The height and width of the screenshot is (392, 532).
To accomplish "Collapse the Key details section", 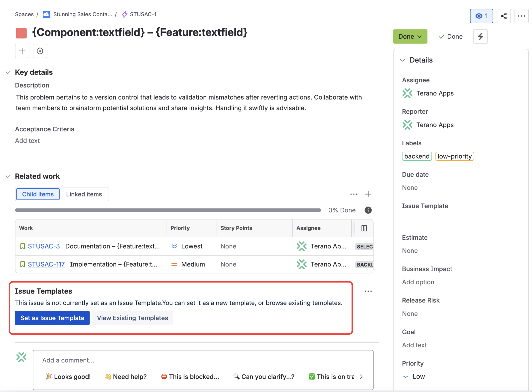I will click(x=8, y=72).
